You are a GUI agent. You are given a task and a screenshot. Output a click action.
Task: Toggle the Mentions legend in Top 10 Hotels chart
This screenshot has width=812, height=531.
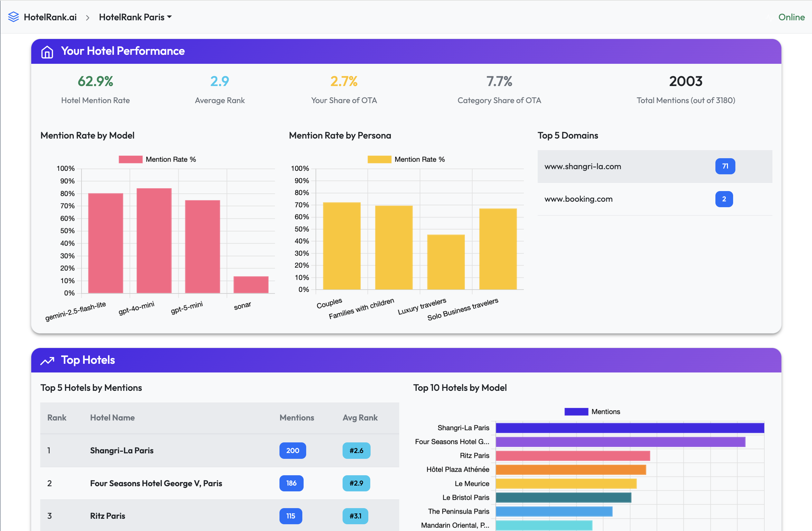593,411
